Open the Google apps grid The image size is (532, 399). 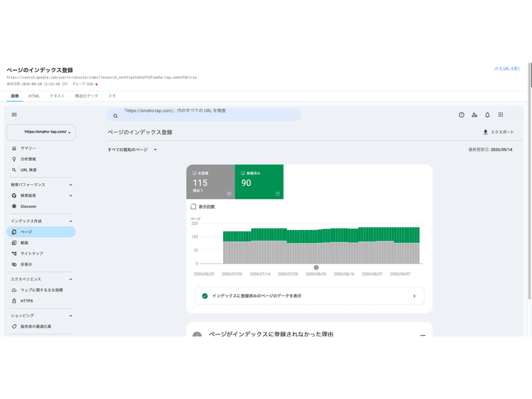pyautogui.click(x=501, y=115)
